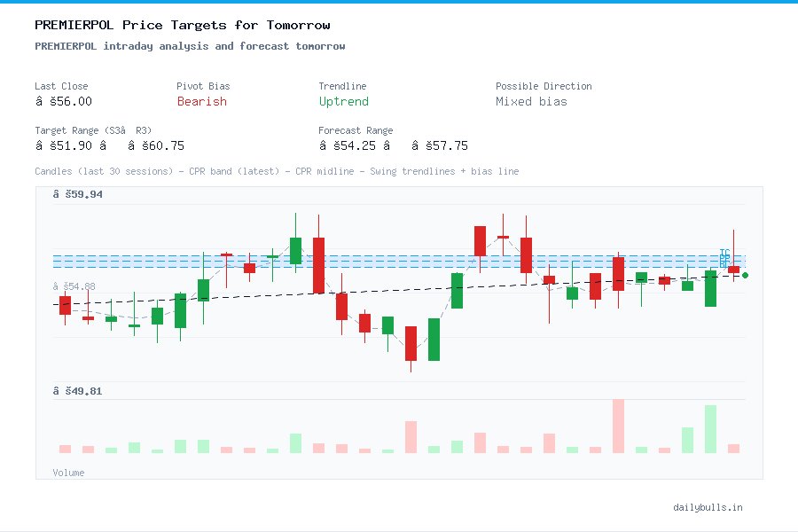The image size is (798, 532).
Task: Click the green dot at latest price
Action: pyautogui.click(x=745, y=276)
